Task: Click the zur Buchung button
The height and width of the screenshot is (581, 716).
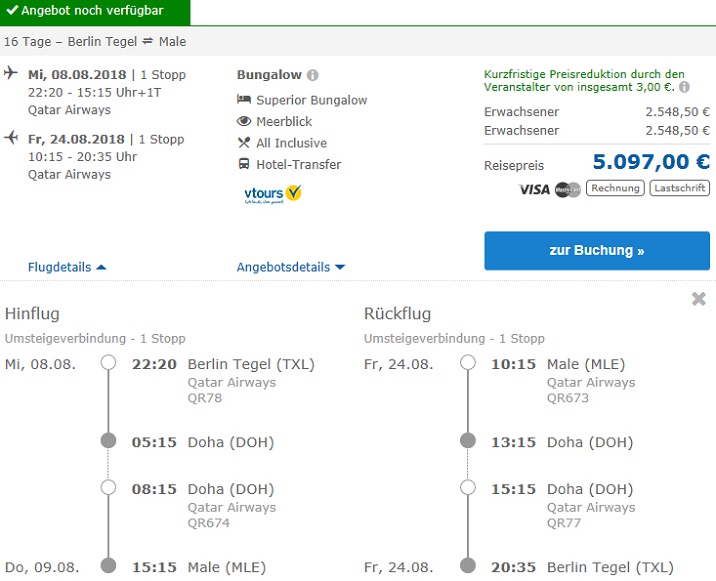Action: pos(596,251)
